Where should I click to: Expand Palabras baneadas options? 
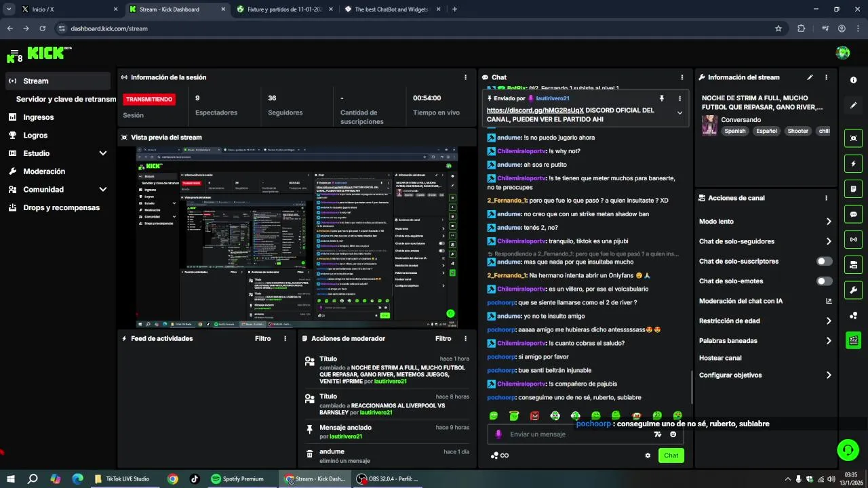pyautogui.click(x=829, y=341)
